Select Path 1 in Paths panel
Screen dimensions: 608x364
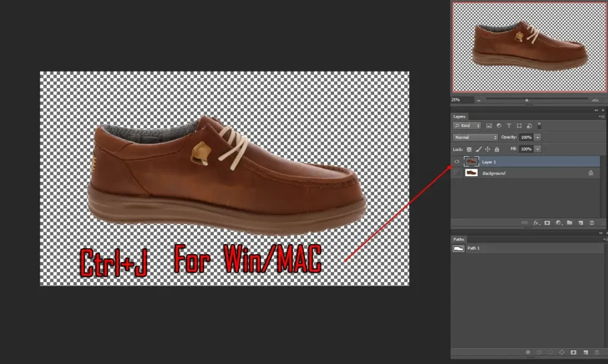point(473,248)
